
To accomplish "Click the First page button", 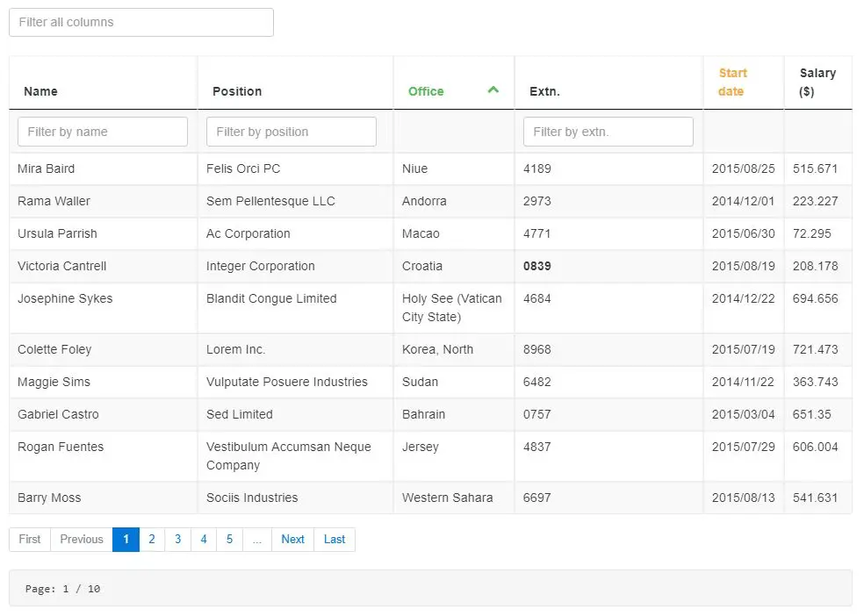I will (x=29, y=539).
